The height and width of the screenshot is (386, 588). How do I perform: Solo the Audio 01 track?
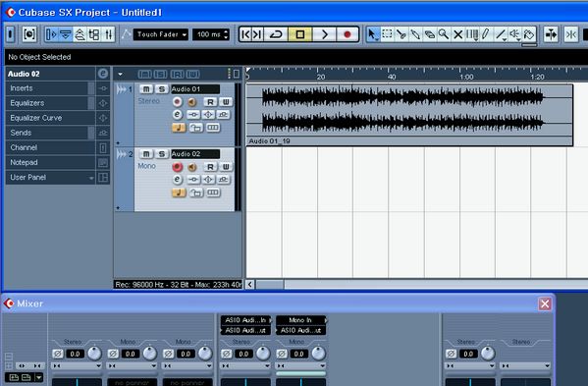click(162, 89)
